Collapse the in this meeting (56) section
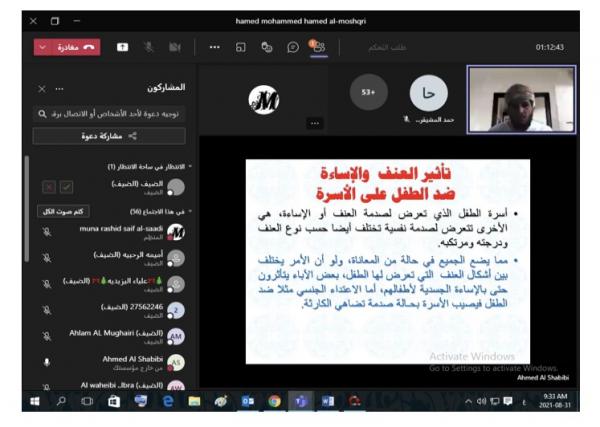Viewport: 600px width, 427px height. pos(190,211)
